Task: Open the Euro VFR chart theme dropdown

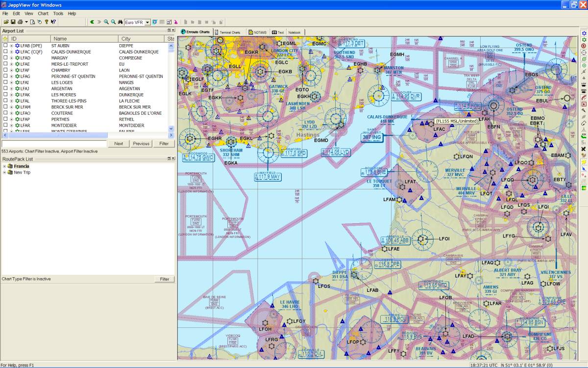Action: click(x=147, y=22)
